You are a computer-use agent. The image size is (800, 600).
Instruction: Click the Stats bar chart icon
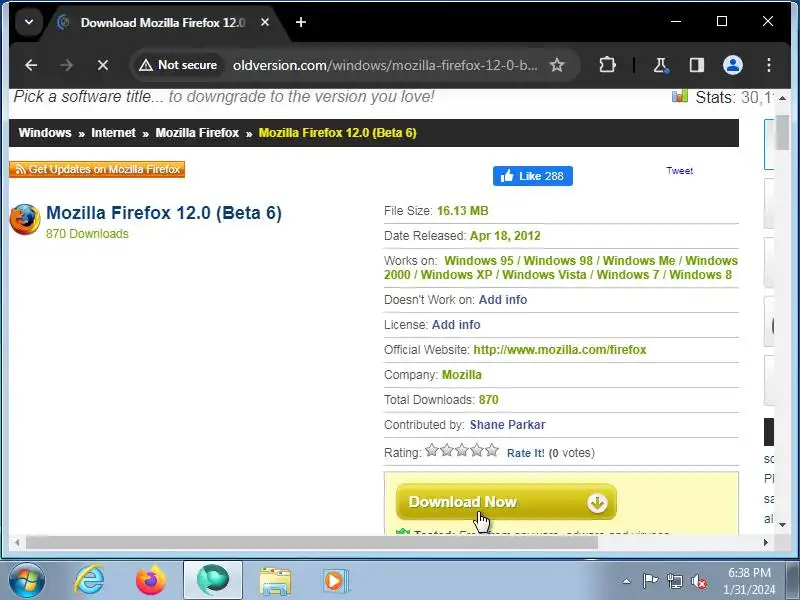tap(680, 96)
